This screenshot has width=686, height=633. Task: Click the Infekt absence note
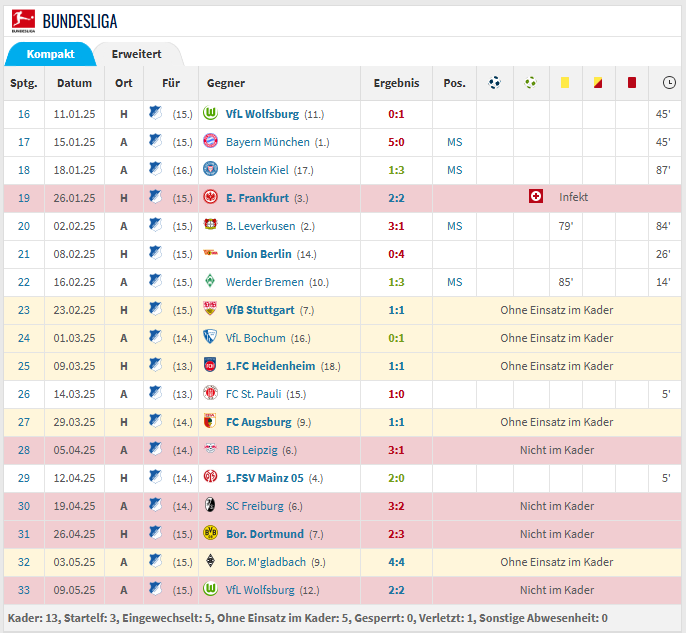point(573,197)
